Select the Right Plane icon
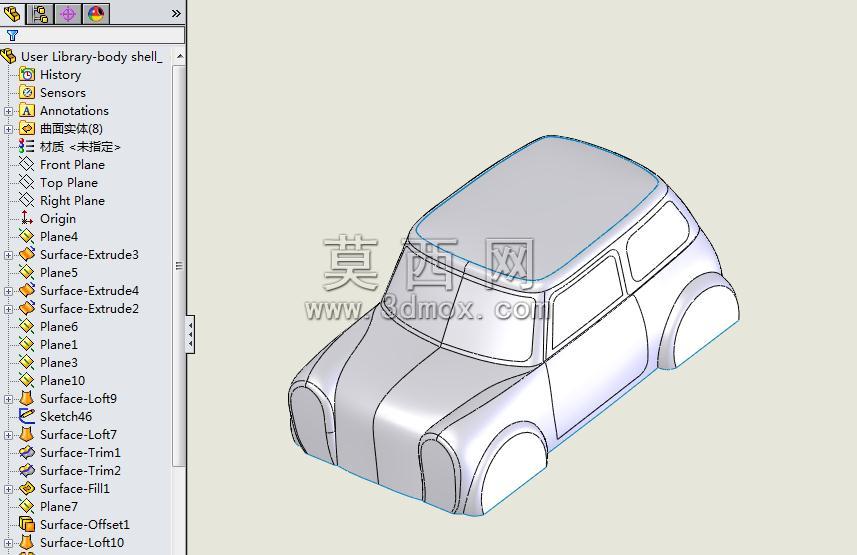Screen dimensions: 857x555 pyautogui.click(x=27, y=200)
